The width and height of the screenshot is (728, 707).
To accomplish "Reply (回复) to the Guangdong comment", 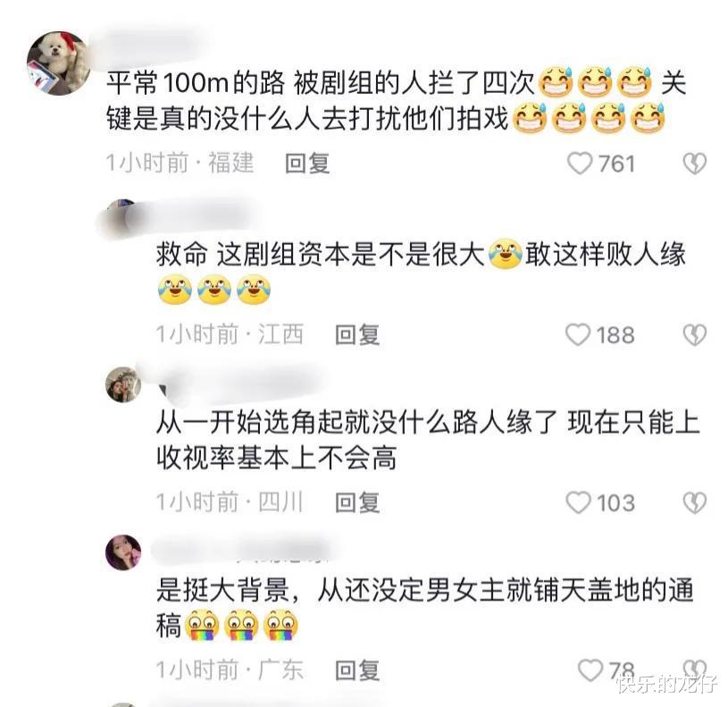I will tap(357, 670).
